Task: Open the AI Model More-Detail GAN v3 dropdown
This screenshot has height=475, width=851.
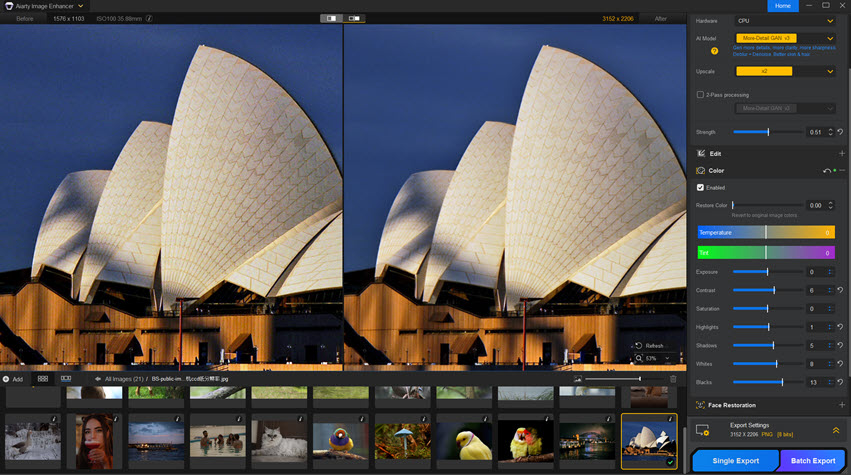Action: coord(785,38)
